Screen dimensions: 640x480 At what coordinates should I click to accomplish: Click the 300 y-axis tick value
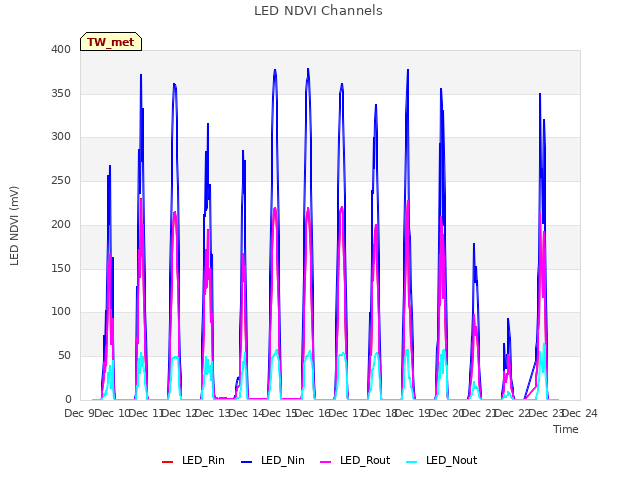pyautogui.click(x=61, y=137)
